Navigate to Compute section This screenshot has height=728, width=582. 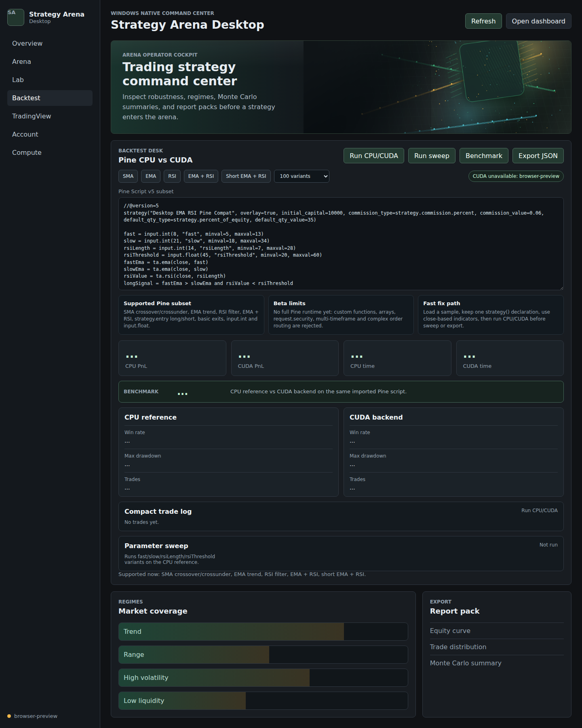50,152
